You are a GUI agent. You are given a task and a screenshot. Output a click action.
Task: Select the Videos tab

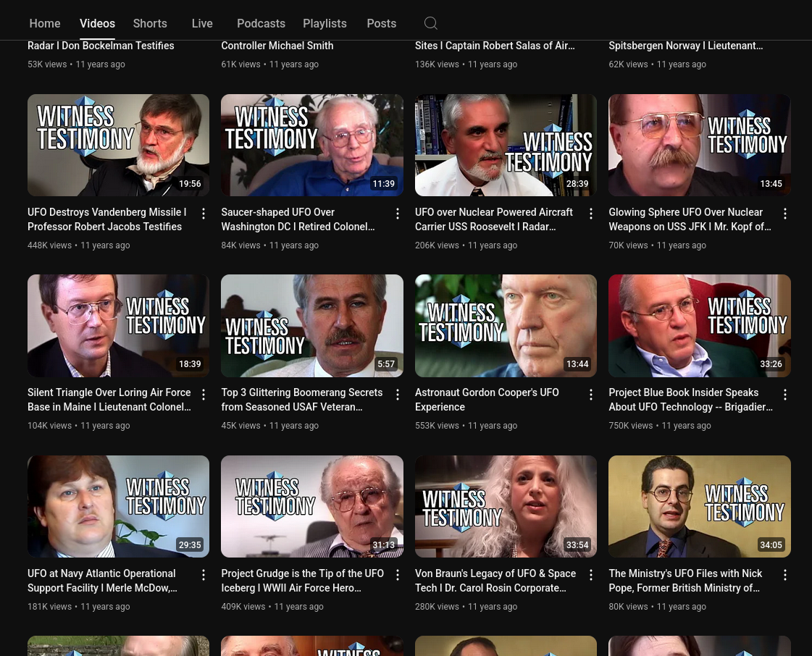click(97, 23)
